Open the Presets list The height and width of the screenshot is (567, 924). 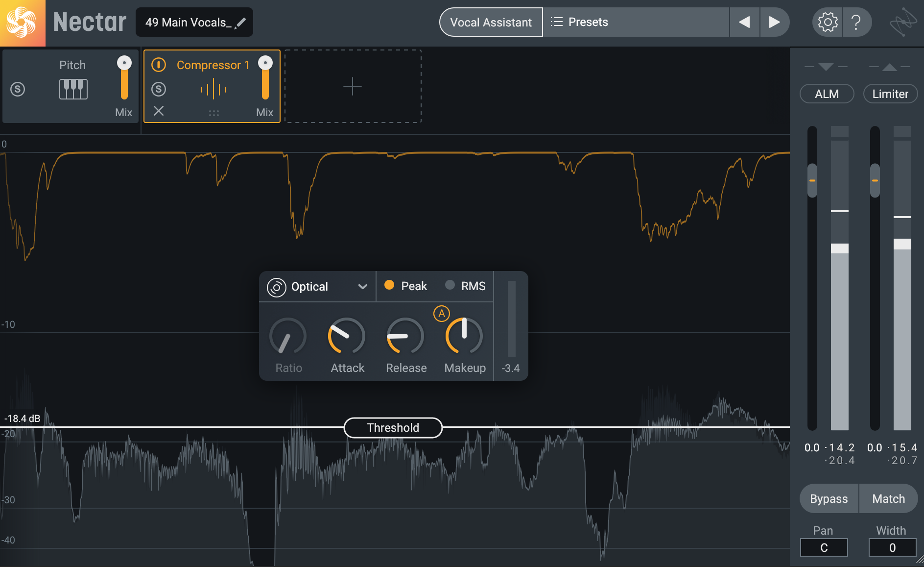tap(636, 22)
